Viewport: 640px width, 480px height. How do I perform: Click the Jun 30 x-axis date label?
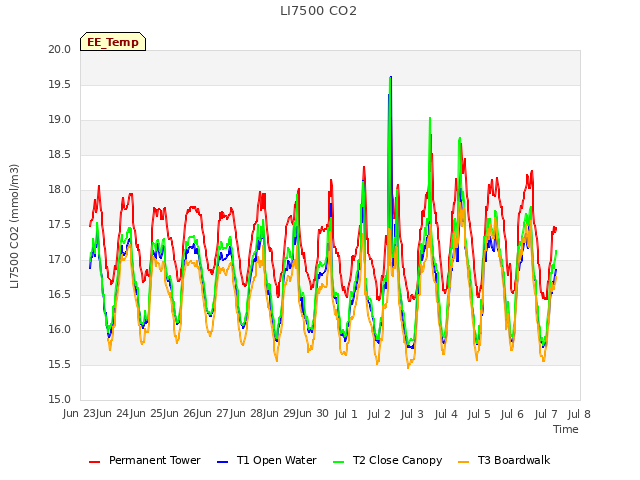pos(313,414)
